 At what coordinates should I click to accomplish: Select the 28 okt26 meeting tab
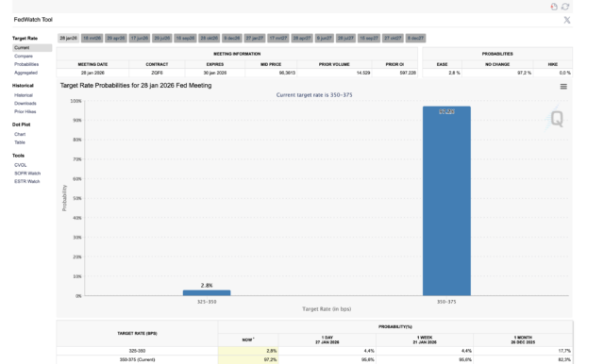(x=210, y=38)
